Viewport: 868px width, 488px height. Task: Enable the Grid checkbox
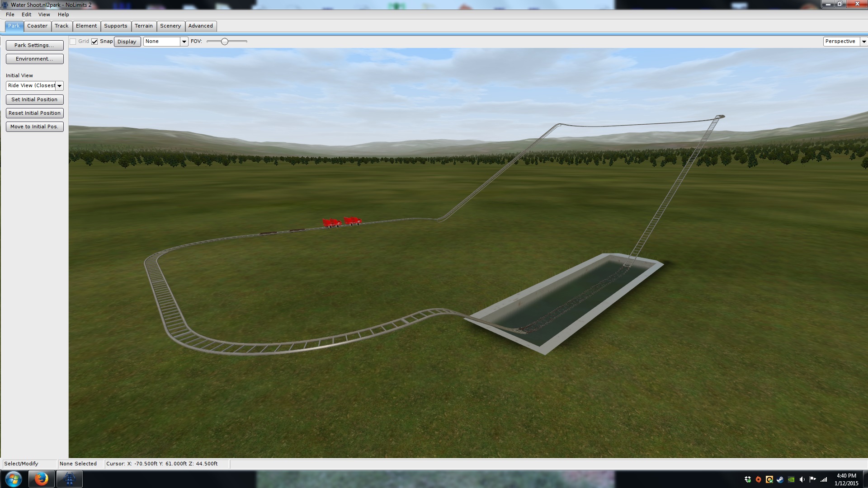73,42
